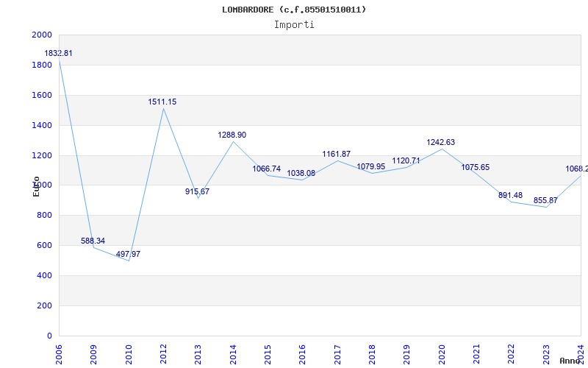Click the 1242.63 data label

(x=441, y=143)
